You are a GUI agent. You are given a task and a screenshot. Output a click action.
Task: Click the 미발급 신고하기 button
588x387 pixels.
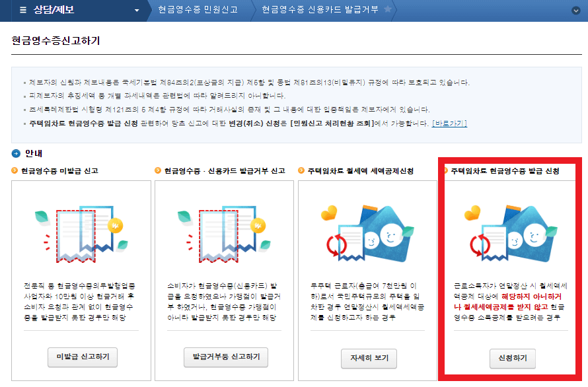click(x=82, y=358)
